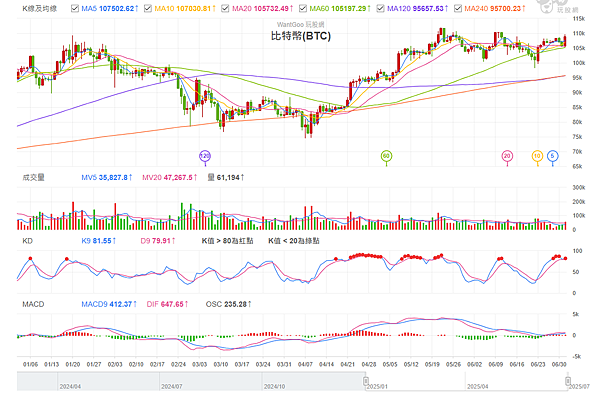Uncheck the MA5 moving average checkbox
This screenshot has height=397, width=600.
tap(75, 8)
